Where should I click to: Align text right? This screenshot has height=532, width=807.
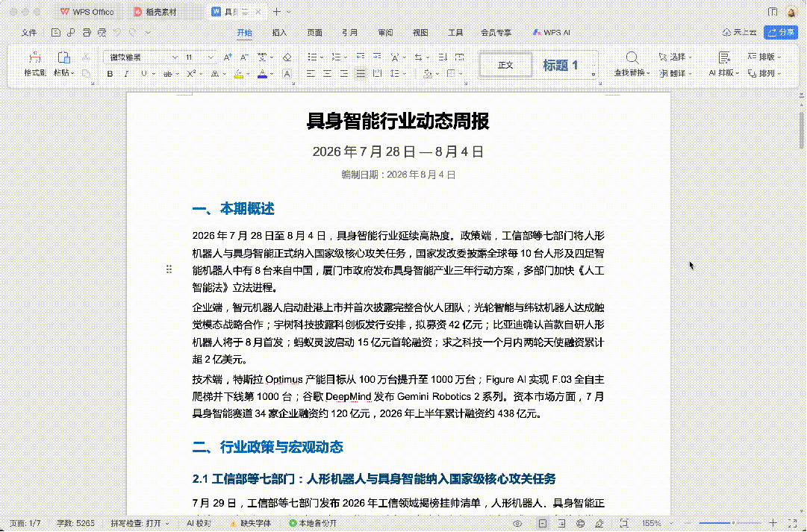click(x=344, y=74)
